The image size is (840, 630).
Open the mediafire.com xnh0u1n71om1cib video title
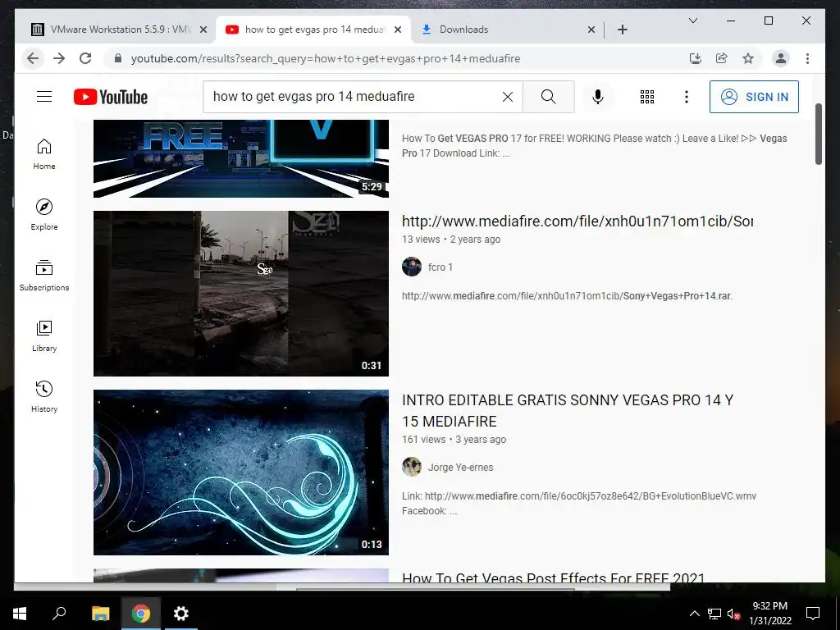(577, 221)
